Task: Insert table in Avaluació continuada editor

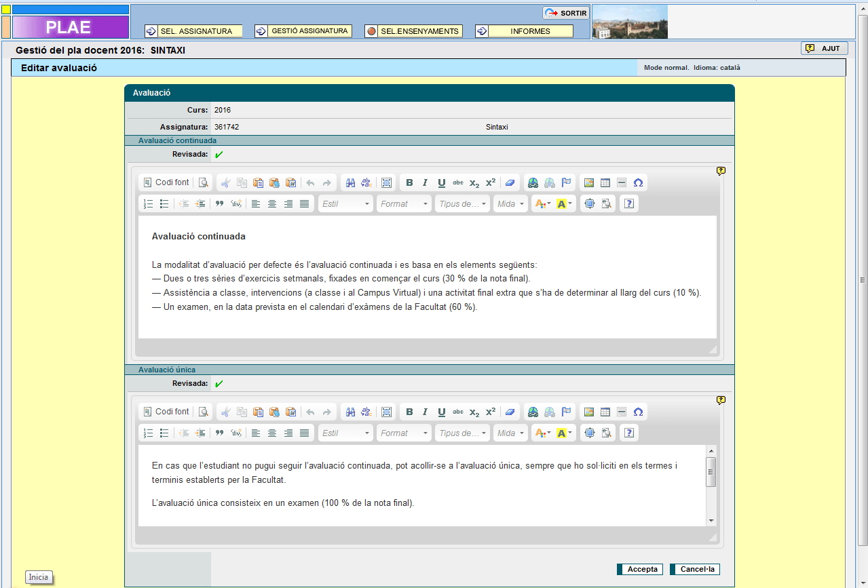Action: pos(605,182)
